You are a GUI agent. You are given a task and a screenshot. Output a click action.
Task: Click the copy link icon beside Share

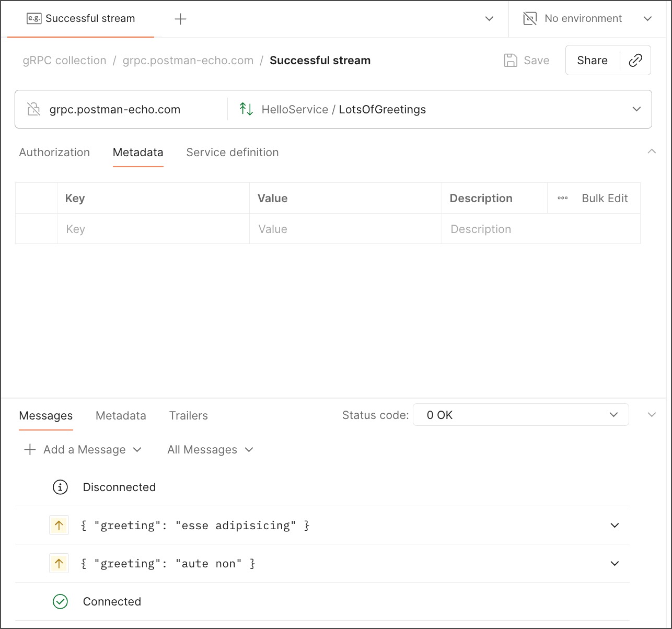(635, 60)
